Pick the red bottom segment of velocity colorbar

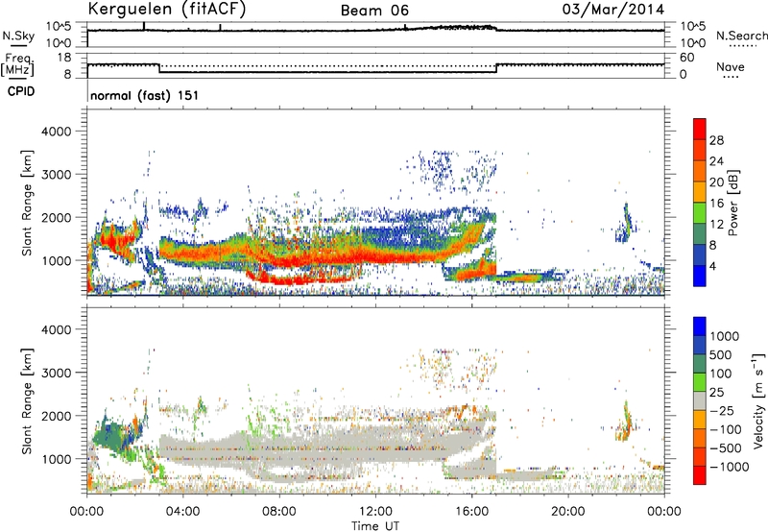[x=700, y=475]
